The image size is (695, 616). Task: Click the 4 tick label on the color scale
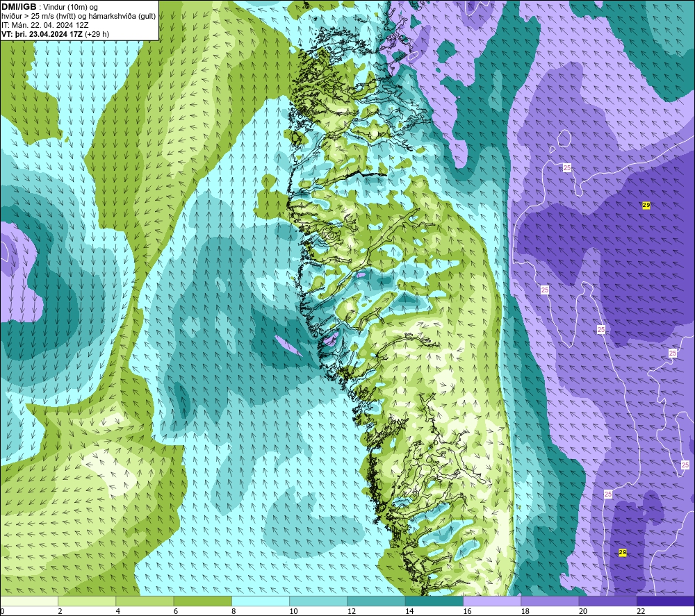[118, 611]
